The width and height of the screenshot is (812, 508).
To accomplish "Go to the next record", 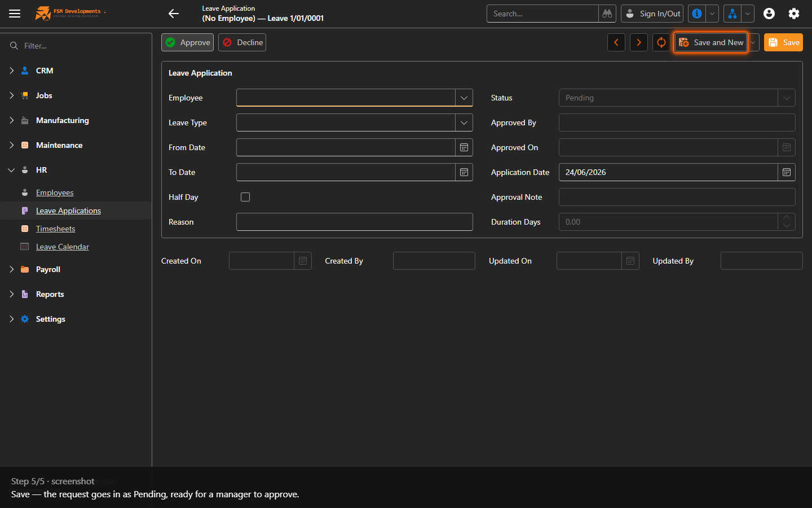I will pyautogui.click(x=639, y=42).
